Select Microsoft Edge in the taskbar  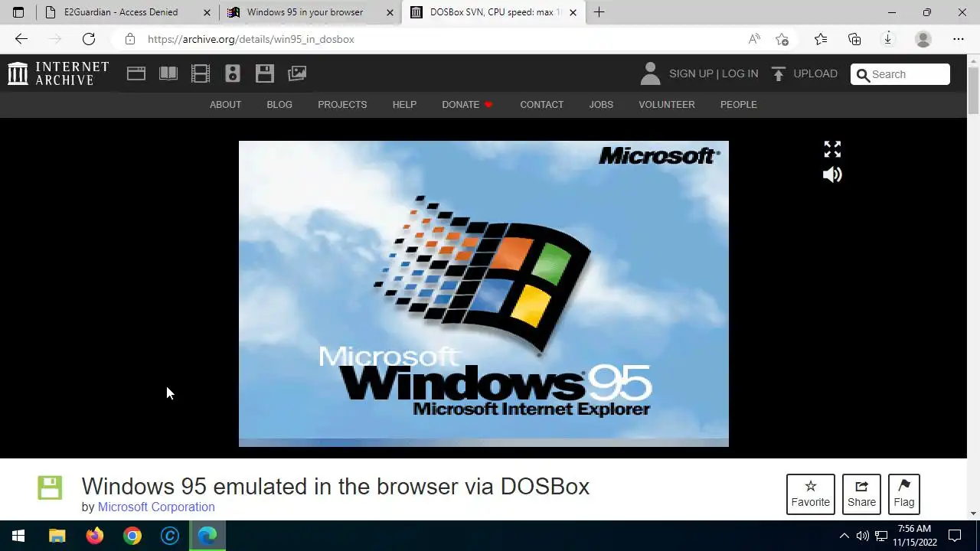pyautogui.click(x=207, y=536)
